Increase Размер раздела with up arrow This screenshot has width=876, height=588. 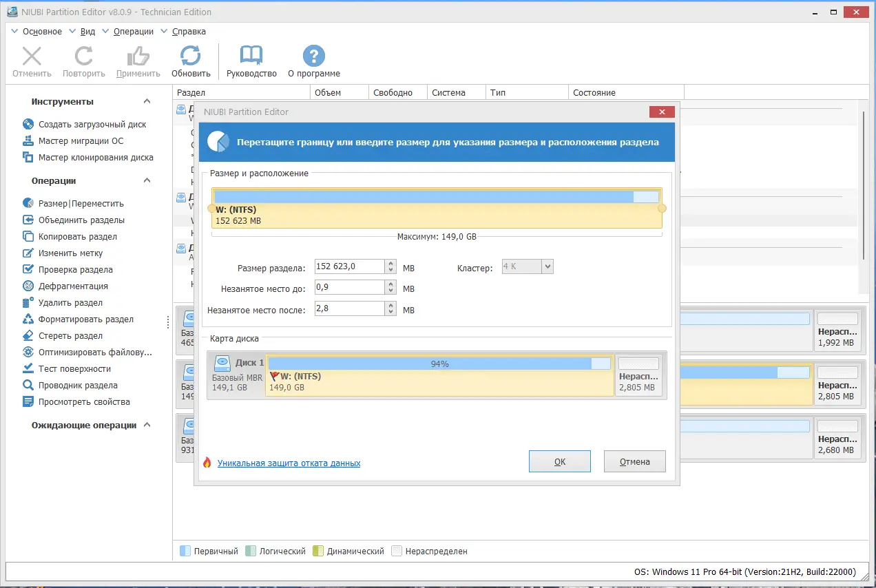point(391,263)
